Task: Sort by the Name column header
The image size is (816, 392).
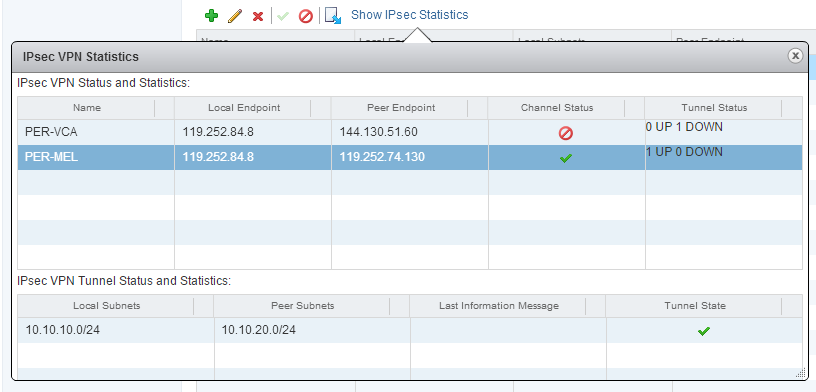Action: tap(87, 108)
